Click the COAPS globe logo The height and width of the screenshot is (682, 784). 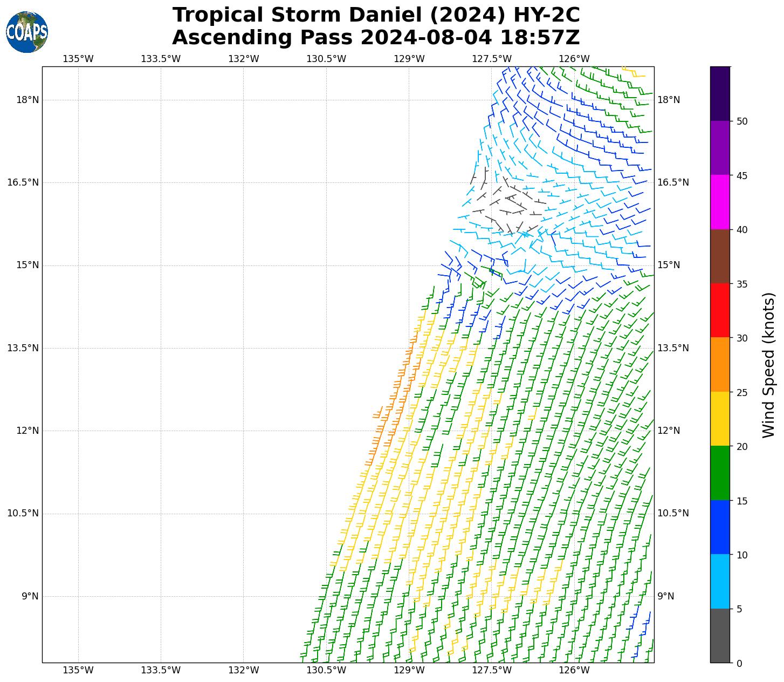(27, 32)
